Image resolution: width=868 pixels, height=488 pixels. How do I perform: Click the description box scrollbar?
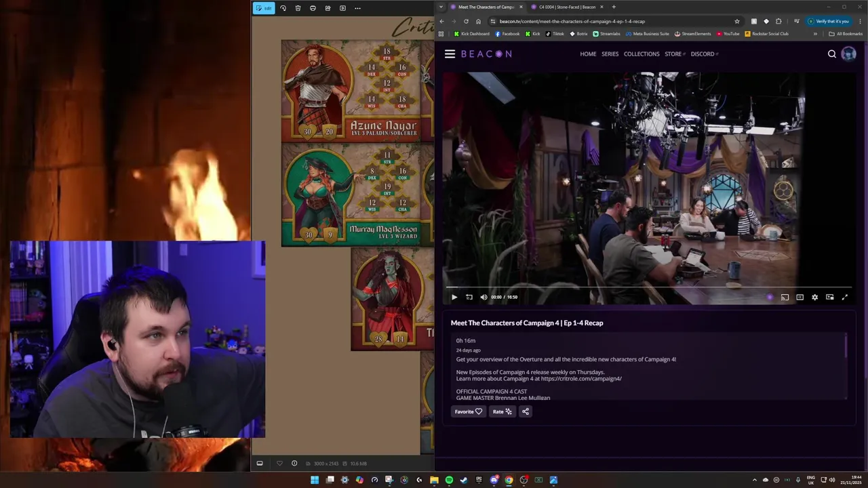(x=846, y=346)
